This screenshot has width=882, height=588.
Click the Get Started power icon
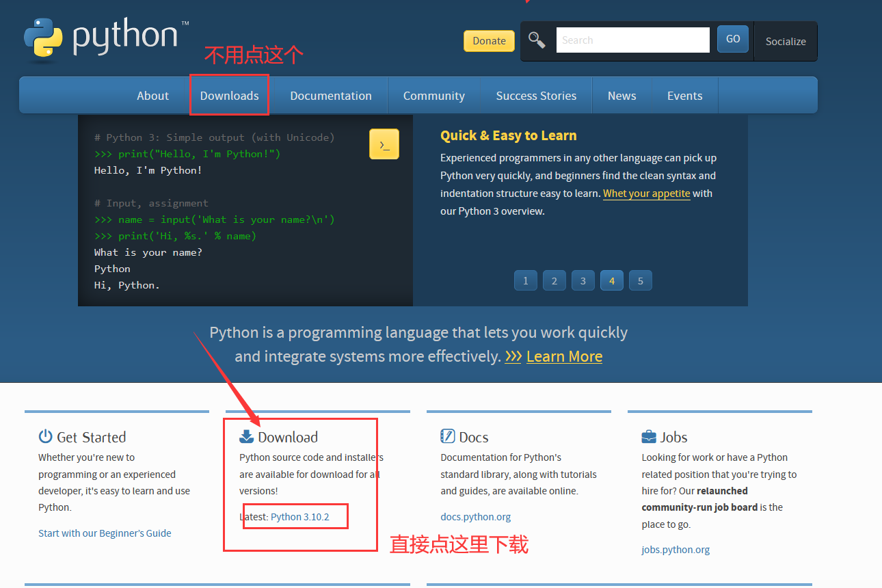[45, 436]
